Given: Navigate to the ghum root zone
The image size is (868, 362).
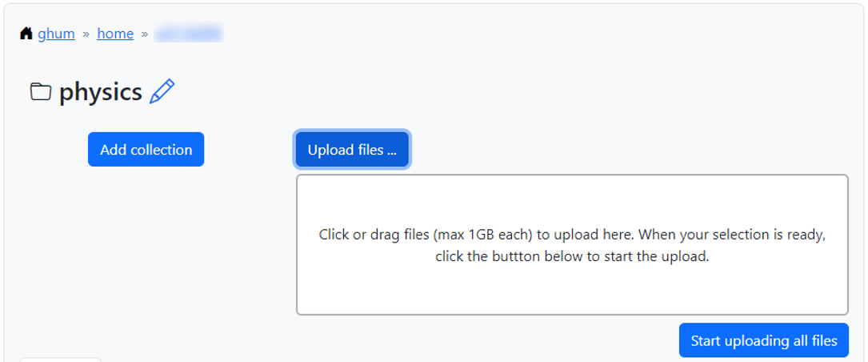Looking at the screenshot, I should tap(56, 34).
